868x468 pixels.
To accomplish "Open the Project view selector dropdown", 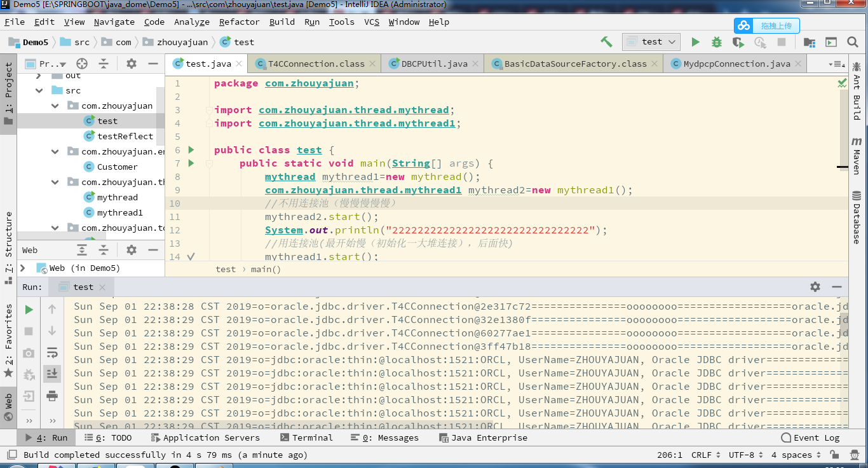I will [46, 64].
